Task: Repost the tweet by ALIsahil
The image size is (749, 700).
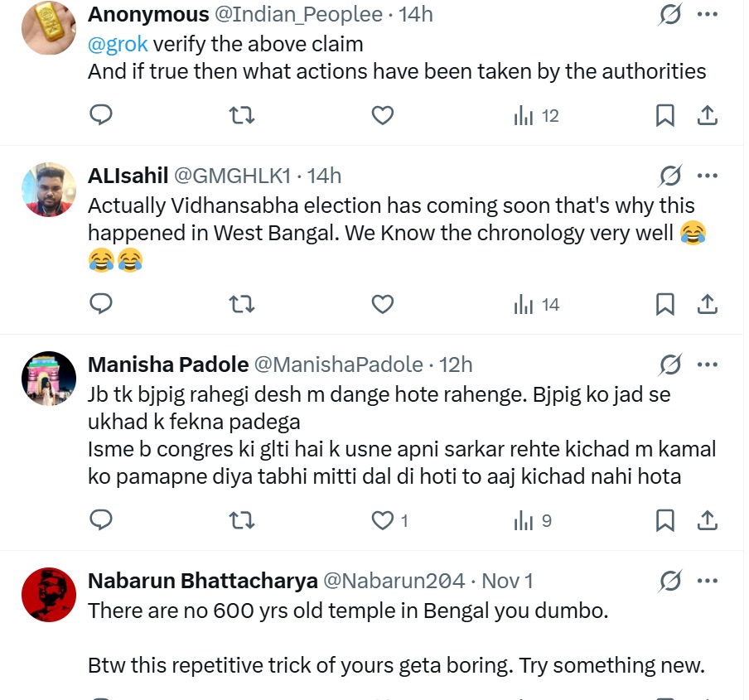Action: tap(241, 305)
